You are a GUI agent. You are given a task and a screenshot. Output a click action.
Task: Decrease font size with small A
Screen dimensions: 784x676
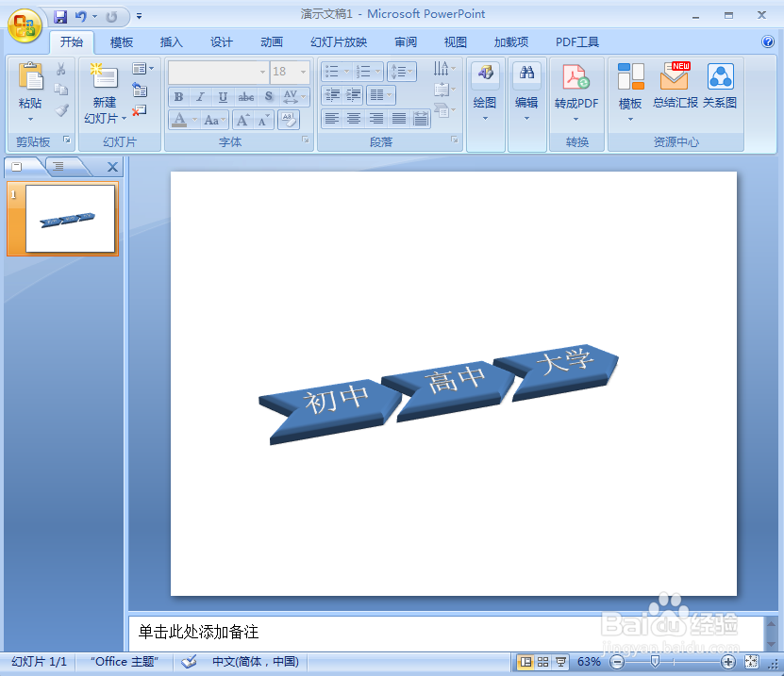[263, 120]
